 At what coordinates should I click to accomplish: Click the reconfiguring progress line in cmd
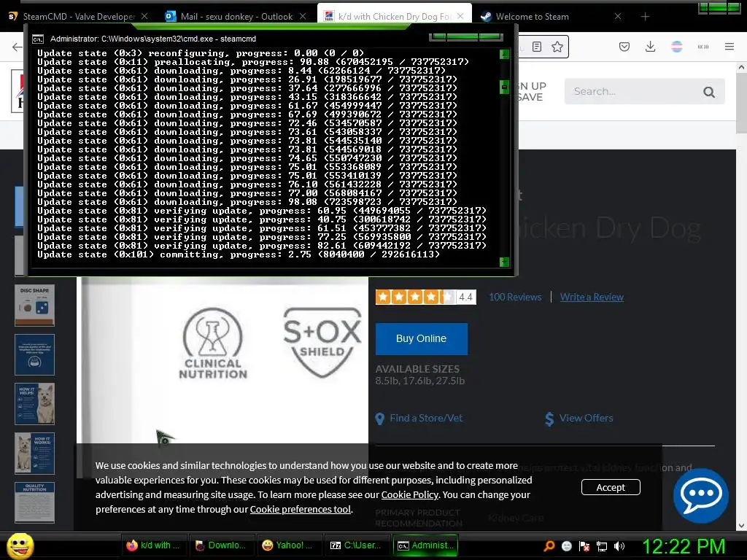pos(201,53)
